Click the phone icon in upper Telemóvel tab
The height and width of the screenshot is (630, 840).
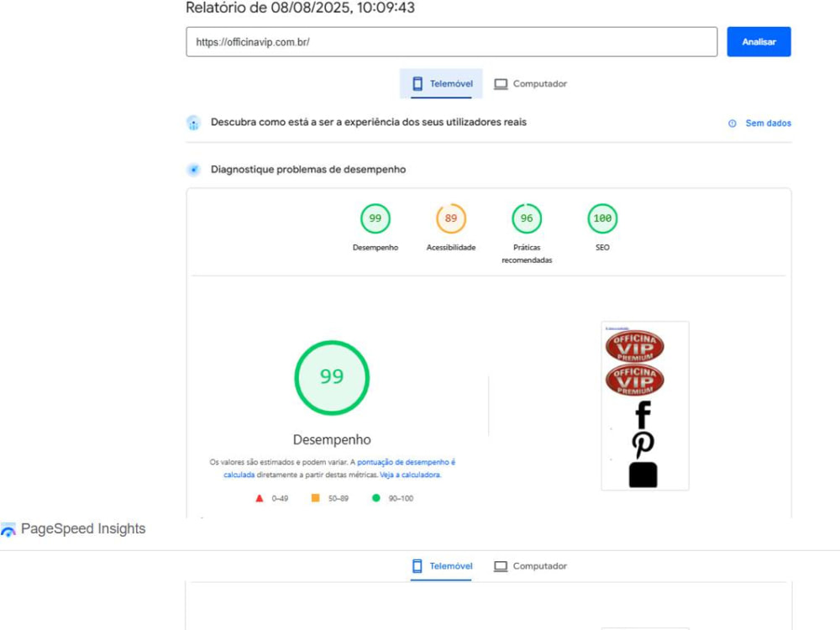pyautogui.click(x=417, y=83)
